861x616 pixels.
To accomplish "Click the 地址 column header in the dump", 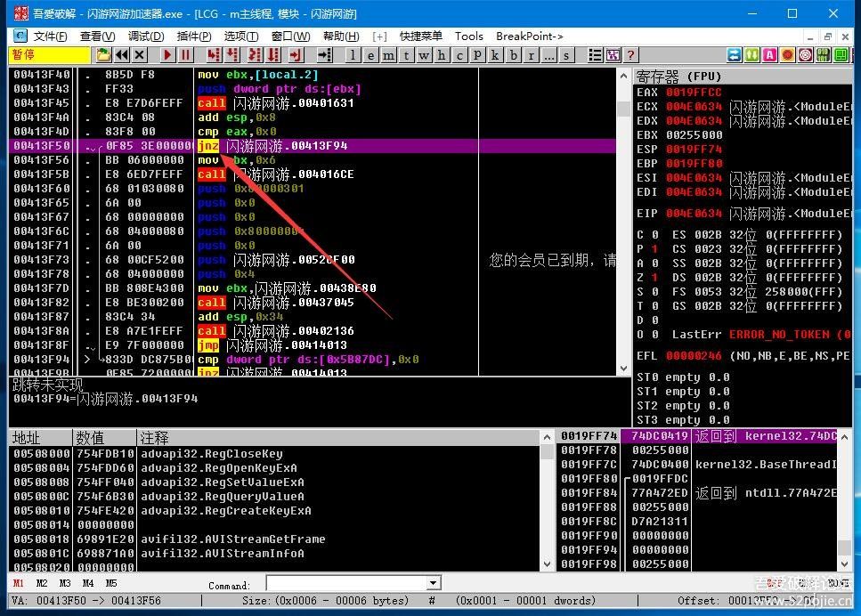I will coord(40,438).
